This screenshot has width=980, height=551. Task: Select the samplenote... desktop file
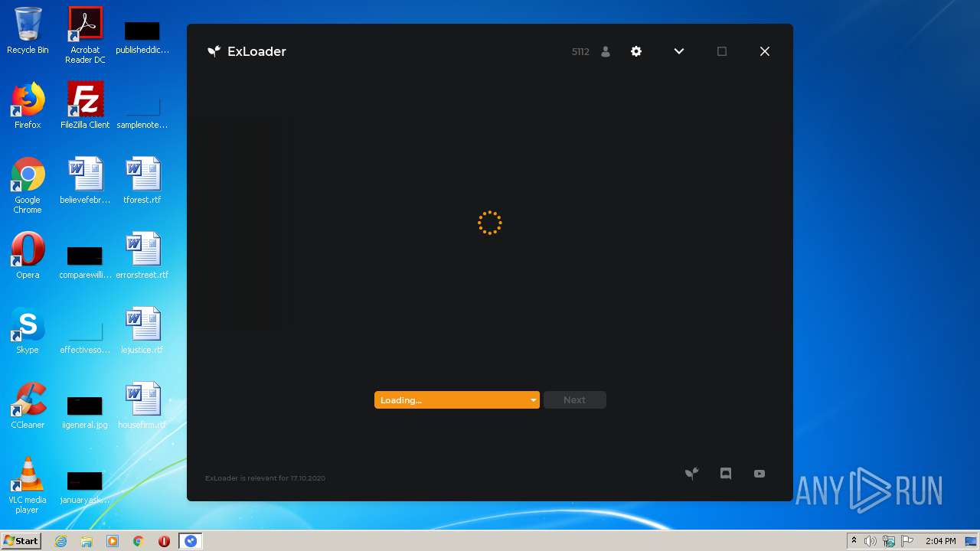(x=142, y=112)
